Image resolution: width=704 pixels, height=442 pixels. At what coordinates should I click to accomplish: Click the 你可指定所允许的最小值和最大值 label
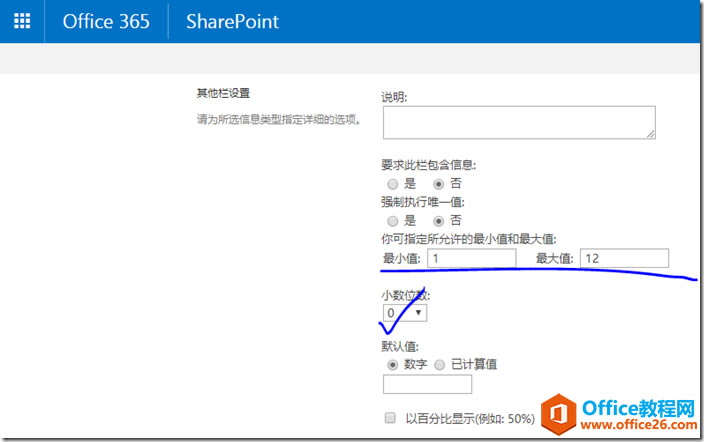pos(469,239)
